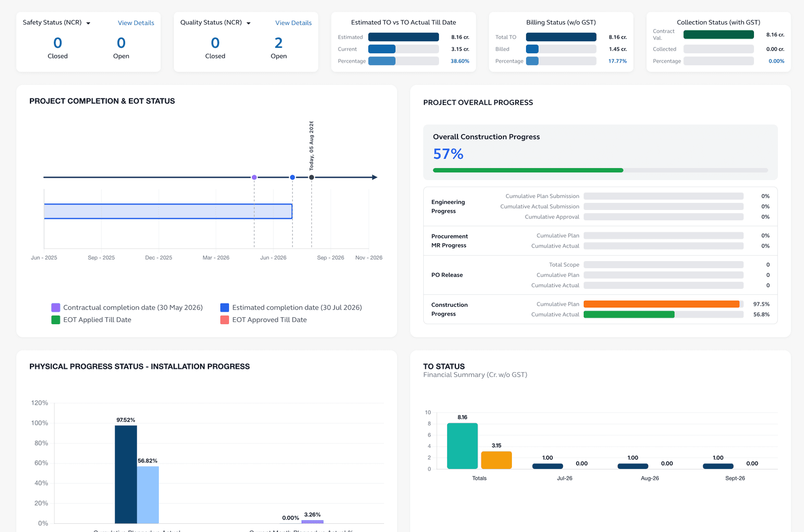Click the Estimated TO 8.16 cr. bar
The width and height of the screenshot is (804, 532).
[404, 37]
